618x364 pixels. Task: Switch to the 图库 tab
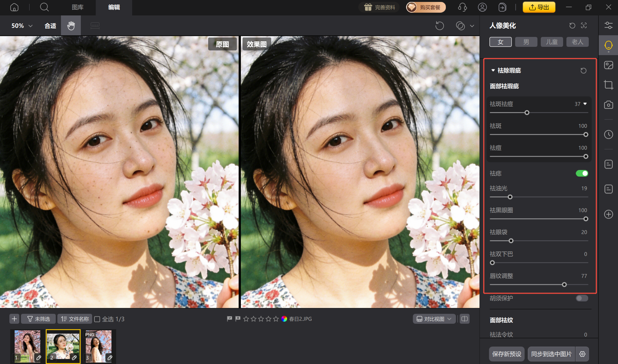point(78,7)
